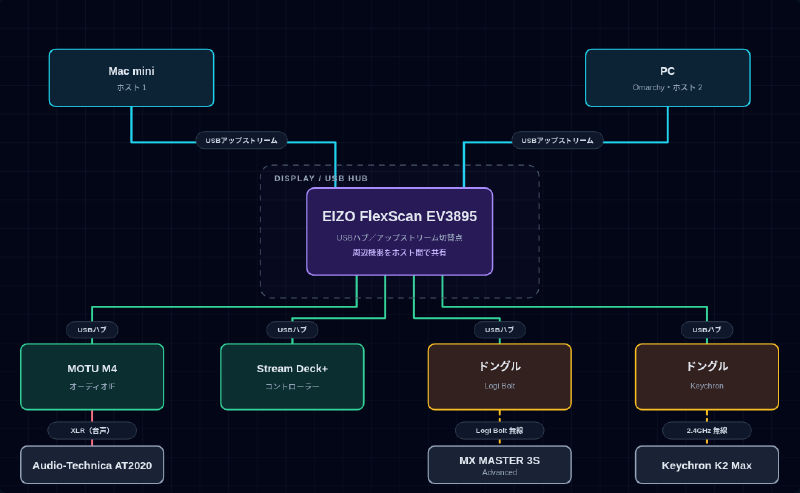The width and height of the screenshot is (800, 493).
Task: Click the 2.4GHz 無線 connection label
Action: (x=707, y=431)
